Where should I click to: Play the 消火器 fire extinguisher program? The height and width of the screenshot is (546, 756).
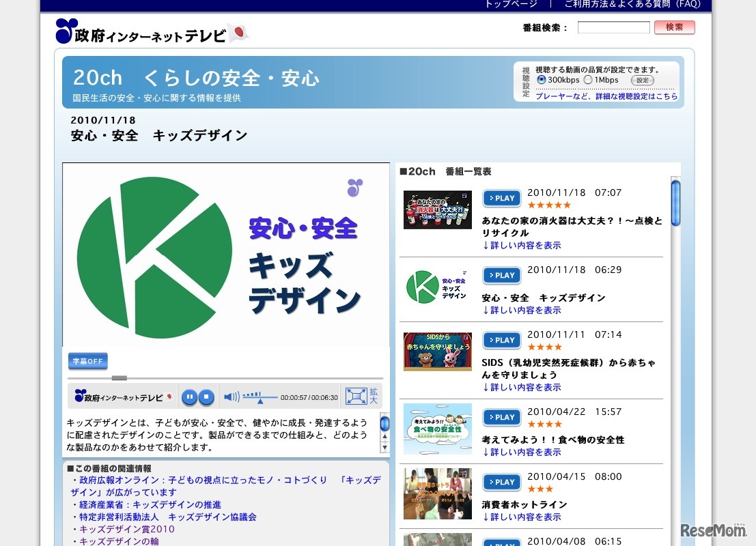coord(501,199)
